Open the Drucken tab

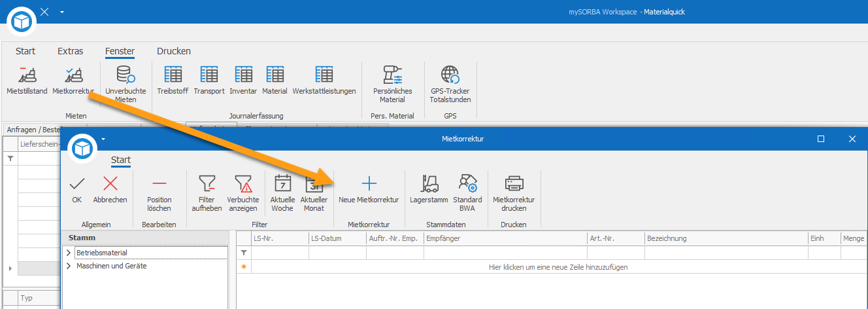coord(174,51)
